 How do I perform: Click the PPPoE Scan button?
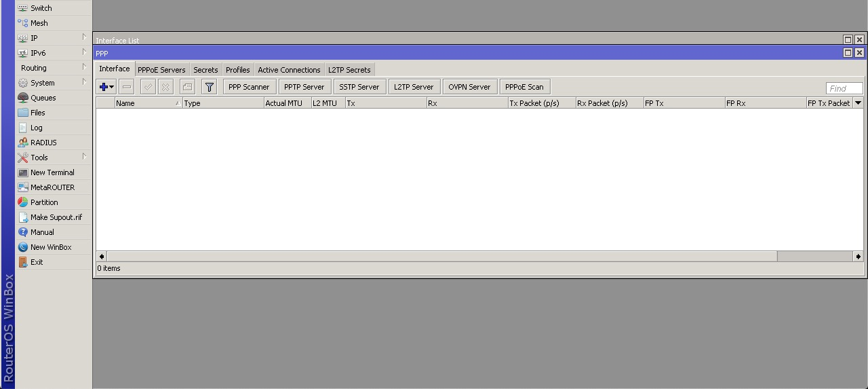524,87
